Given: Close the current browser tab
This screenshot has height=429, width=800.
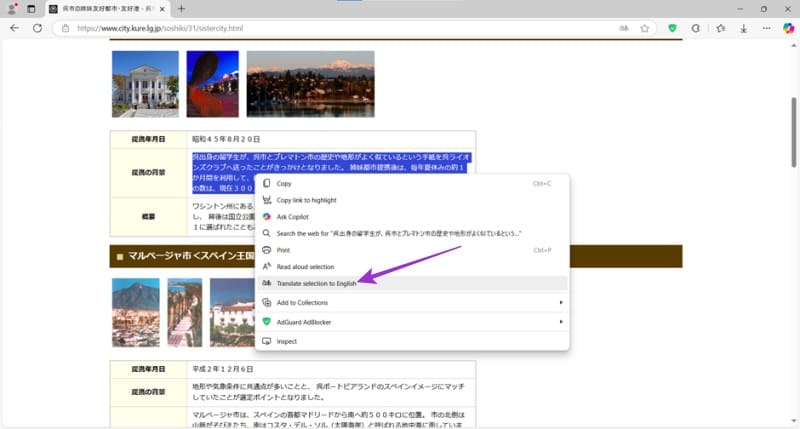Looking at the screenshot, I should click(162, 9).
